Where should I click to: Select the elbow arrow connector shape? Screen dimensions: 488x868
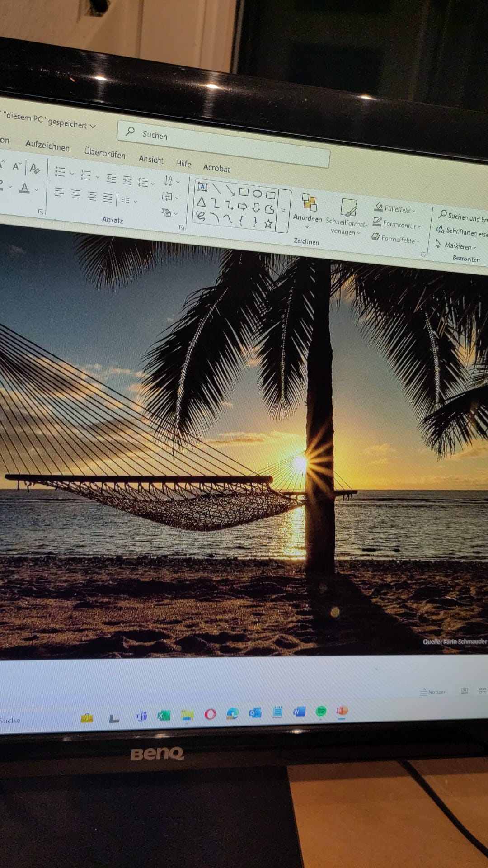229,205
